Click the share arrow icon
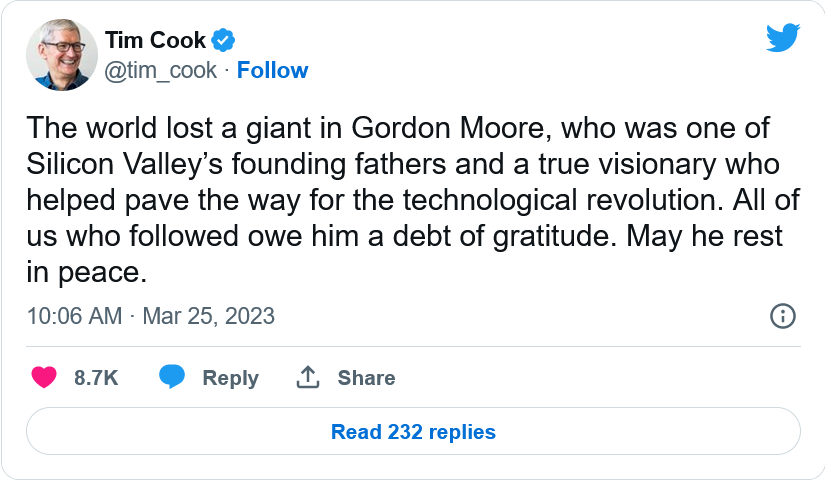This screenshot has width=825, height=480. [x=307, y=377]
